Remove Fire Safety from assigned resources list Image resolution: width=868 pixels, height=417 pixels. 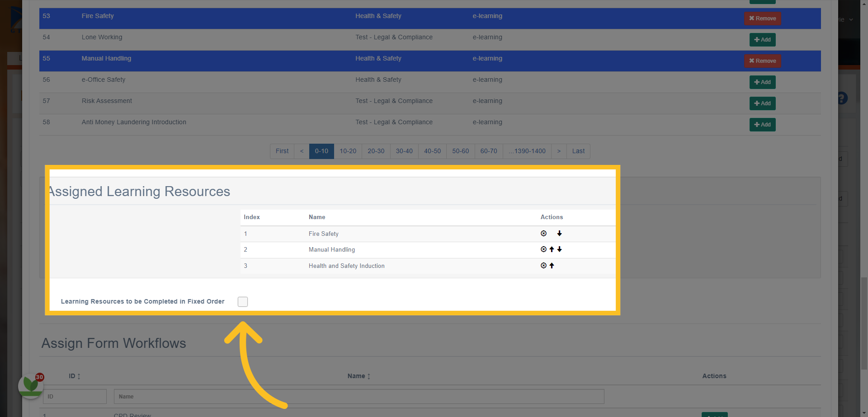pos(543,234)
